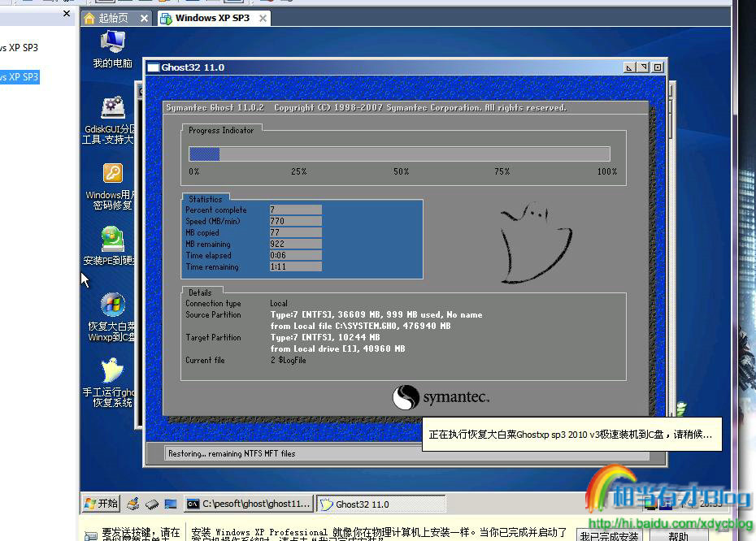Click the "Restoring... remaining NTFS MFT files" status
756x541 pixels.
tap(232, 453)
